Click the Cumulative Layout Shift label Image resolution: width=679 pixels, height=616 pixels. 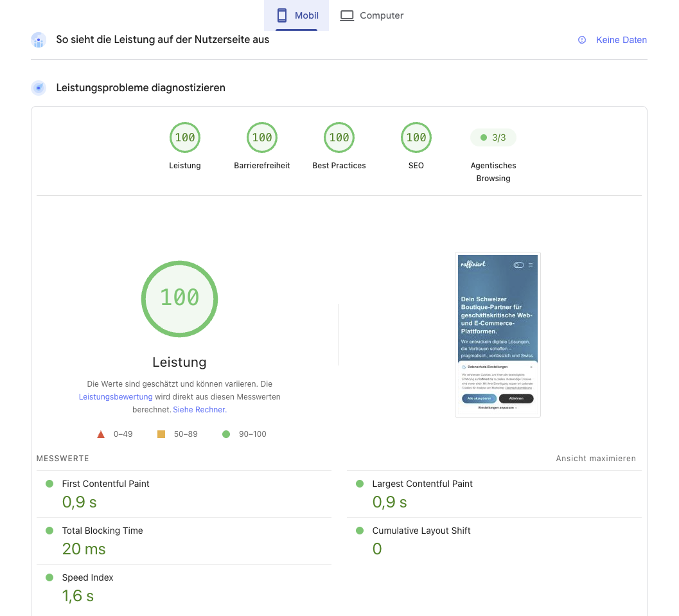coord(421,531)
